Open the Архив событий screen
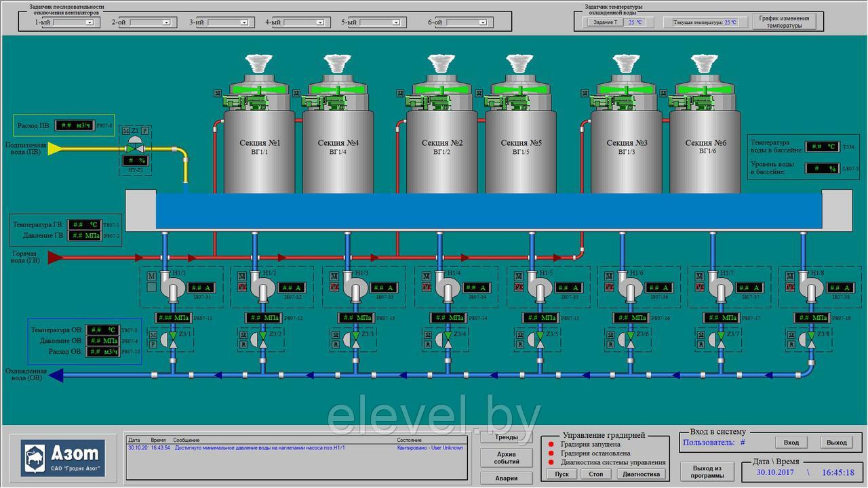 506,457
